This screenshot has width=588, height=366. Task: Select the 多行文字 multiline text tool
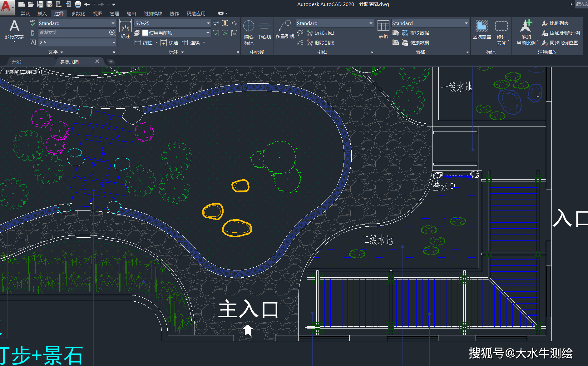[14, 29]
